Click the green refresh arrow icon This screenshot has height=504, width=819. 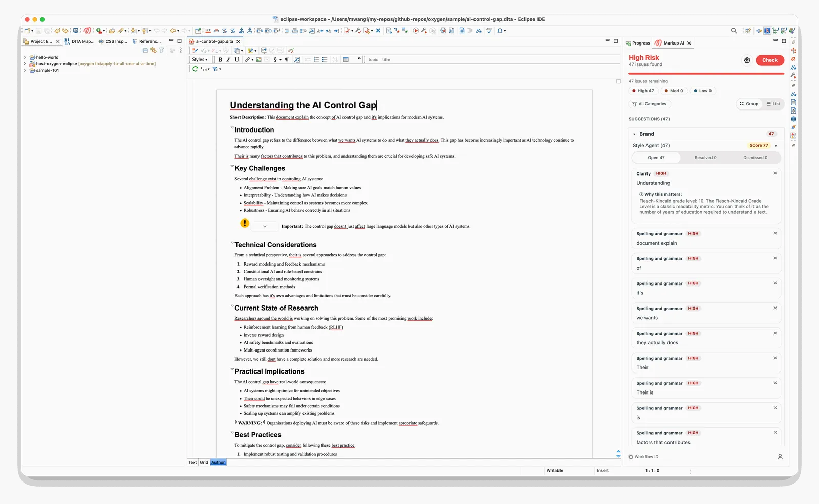coord(195,69)
